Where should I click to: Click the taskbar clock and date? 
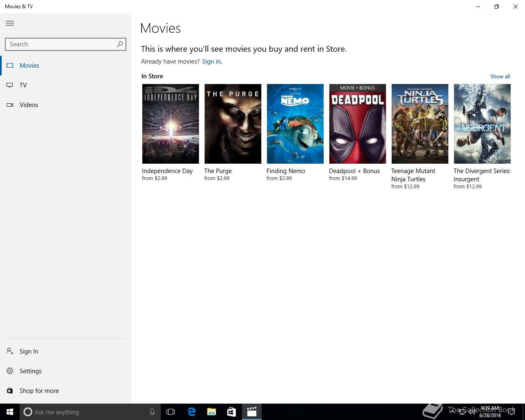click(490, 412)
